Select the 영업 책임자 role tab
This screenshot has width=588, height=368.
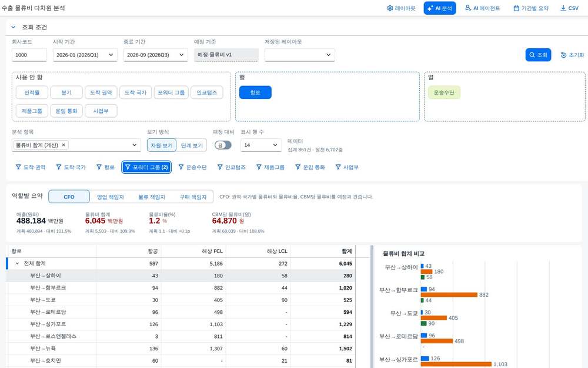tap(111, 197)
